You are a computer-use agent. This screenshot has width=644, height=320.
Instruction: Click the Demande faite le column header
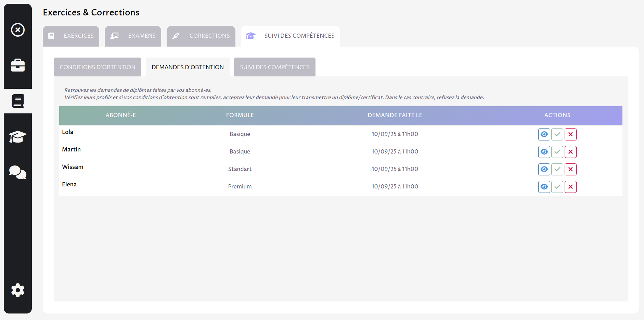[395, 115]
